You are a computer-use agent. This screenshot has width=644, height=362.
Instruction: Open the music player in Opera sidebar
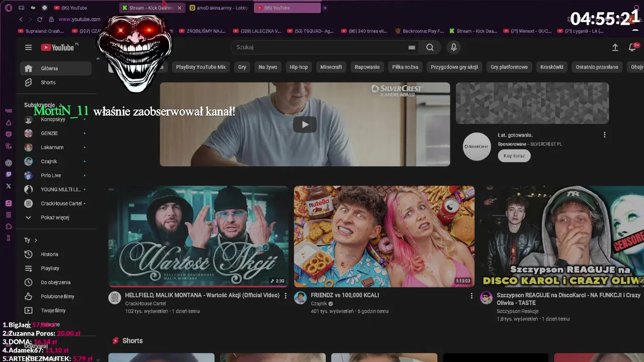[9, 203]
